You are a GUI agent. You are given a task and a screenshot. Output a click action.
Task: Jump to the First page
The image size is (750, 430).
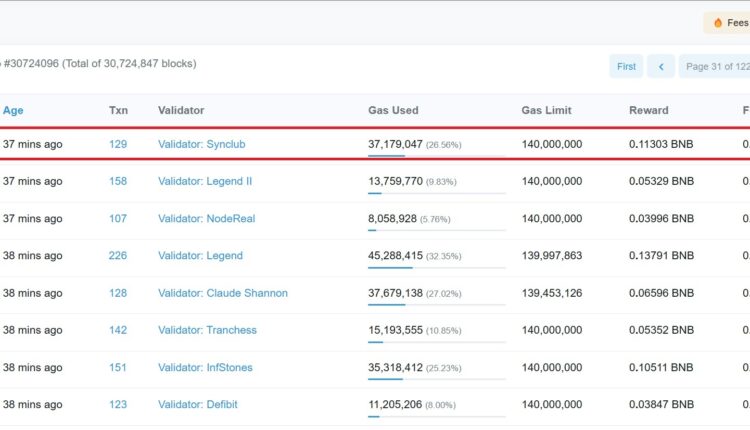(626, 66)
